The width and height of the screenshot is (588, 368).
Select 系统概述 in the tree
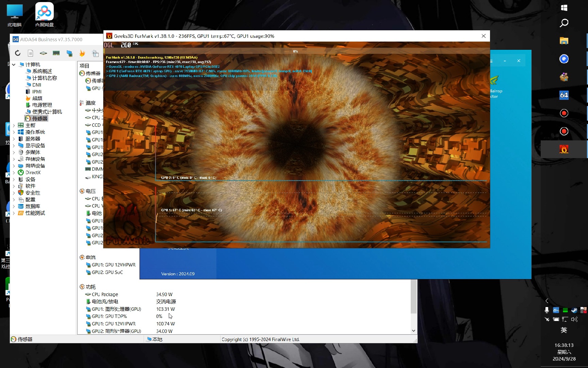point(42,71)
